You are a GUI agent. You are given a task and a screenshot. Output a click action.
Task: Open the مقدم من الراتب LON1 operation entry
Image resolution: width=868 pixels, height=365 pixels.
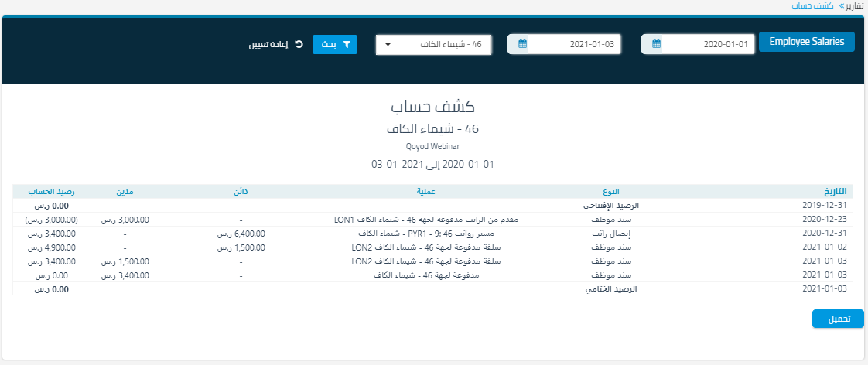425,220
